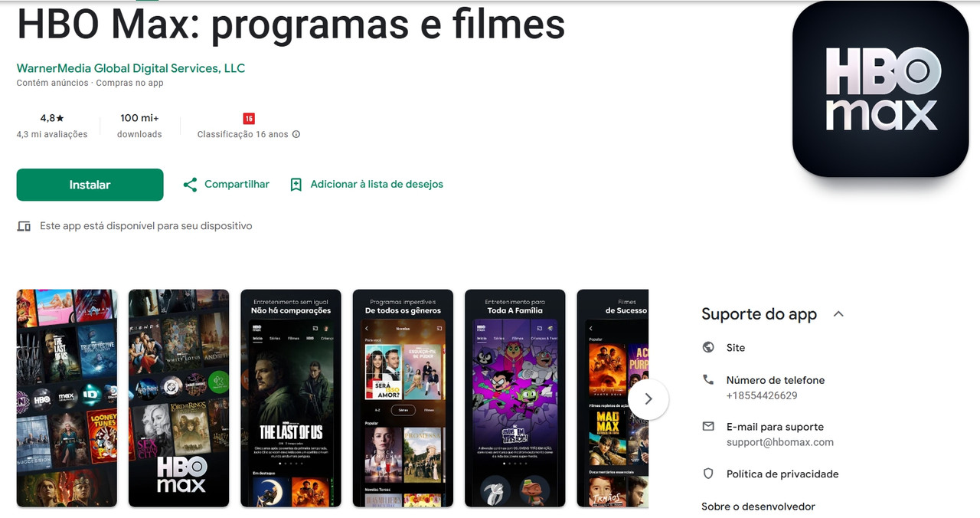Click the info icon beside Classificação 16 anos
The height and width of the screenshot is (518, 980).
(296, 134)
